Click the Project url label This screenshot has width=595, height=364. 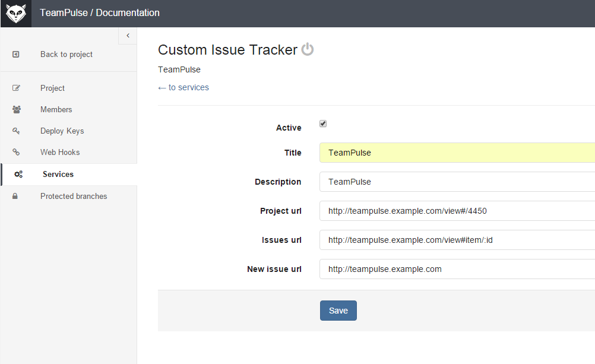pos(281,211)
